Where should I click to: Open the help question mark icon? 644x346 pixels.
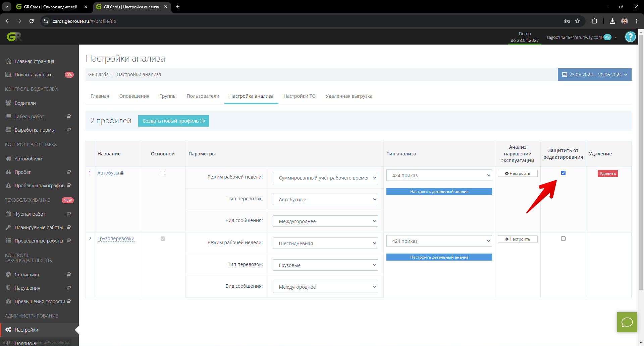630,37
